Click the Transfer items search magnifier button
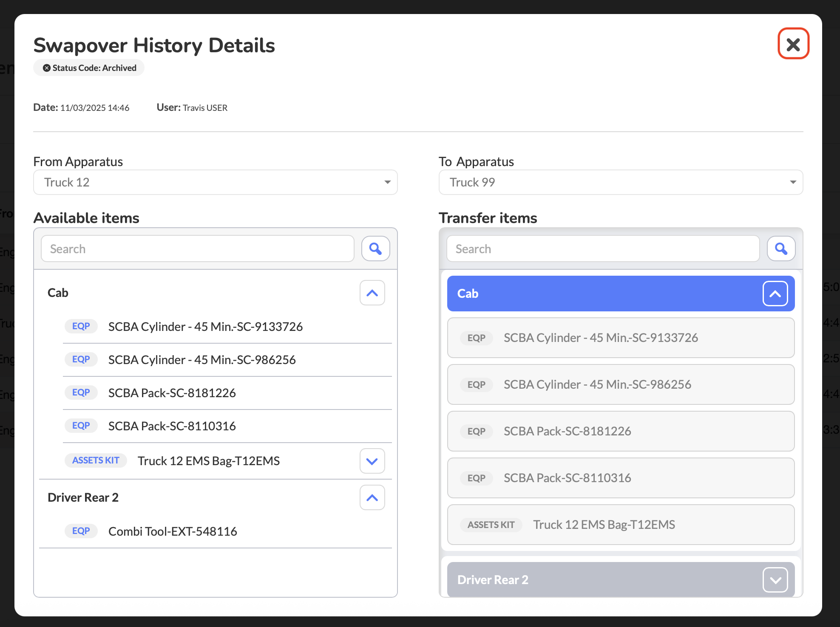The height and width of the screenshot is (627, 840). [x=781, y=249]
